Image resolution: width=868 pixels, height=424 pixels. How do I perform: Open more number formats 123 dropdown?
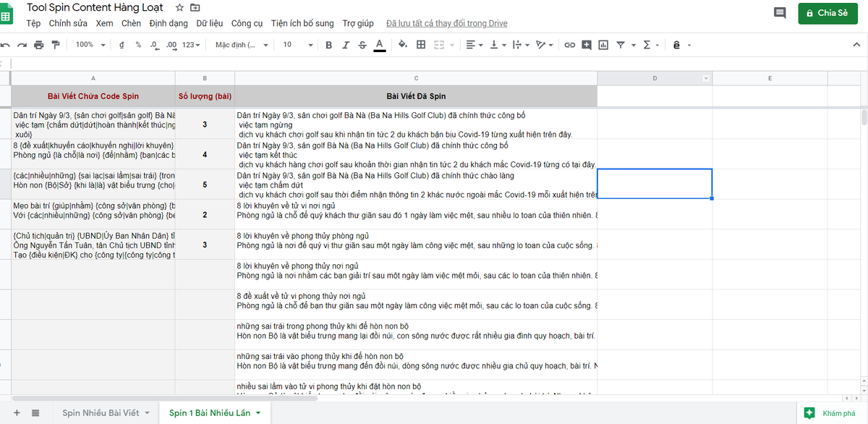(x=192, y=45)
